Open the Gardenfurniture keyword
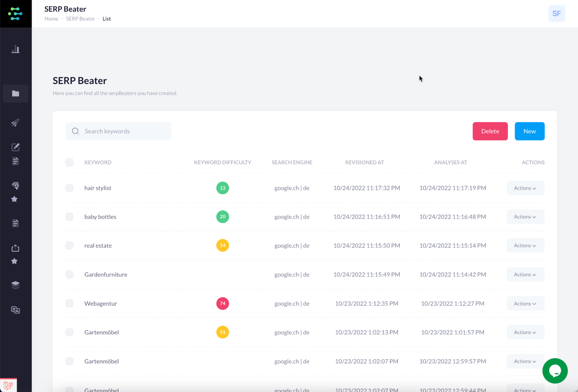 [x=106, y=274]
